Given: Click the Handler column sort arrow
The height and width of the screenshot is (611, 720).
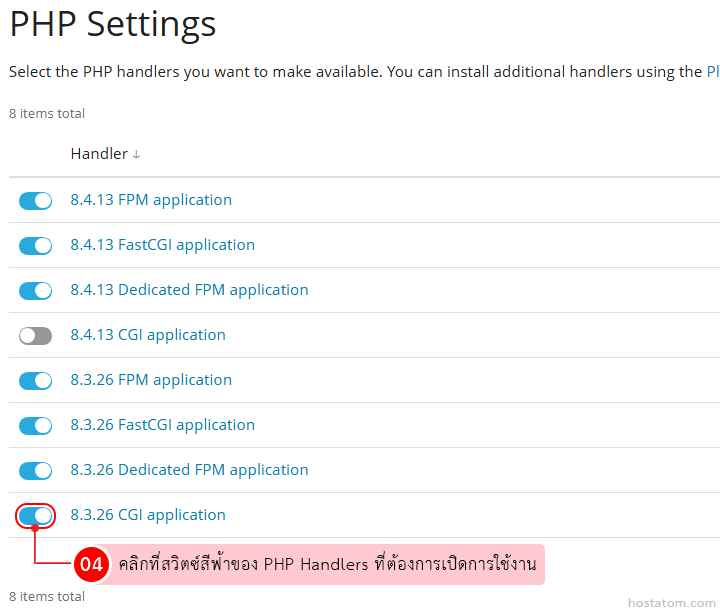Looking at the screenshot, I should 136,155.
